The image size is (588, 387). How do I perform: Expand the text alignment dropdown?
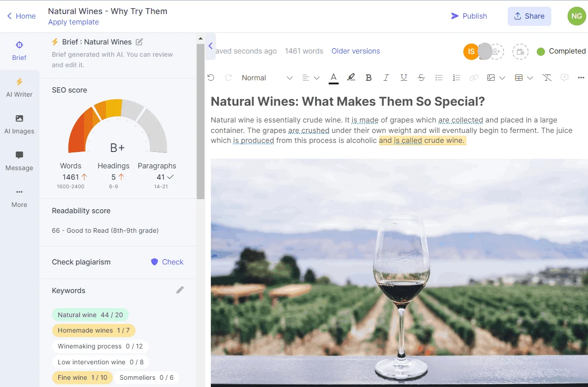click(311, 78)
